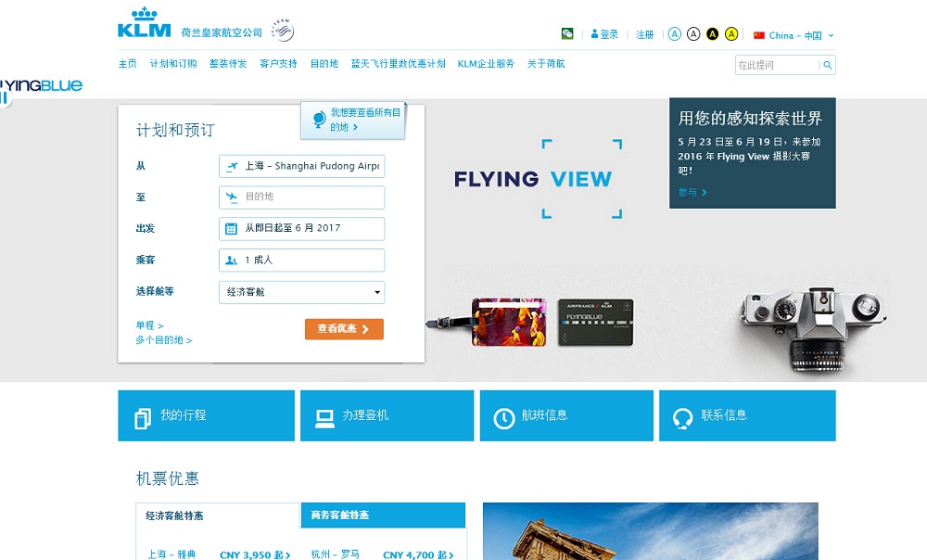Click the China flag icon
The width and height of the screenshot is (927, 560).
pyautogui.click(x=759, y=35)
